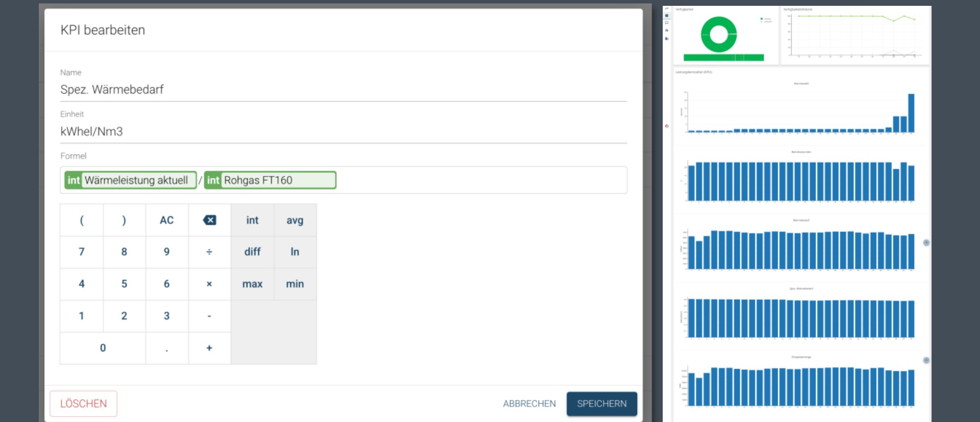Open the highlighted dashboard icon in sidebar

point(667,16)
